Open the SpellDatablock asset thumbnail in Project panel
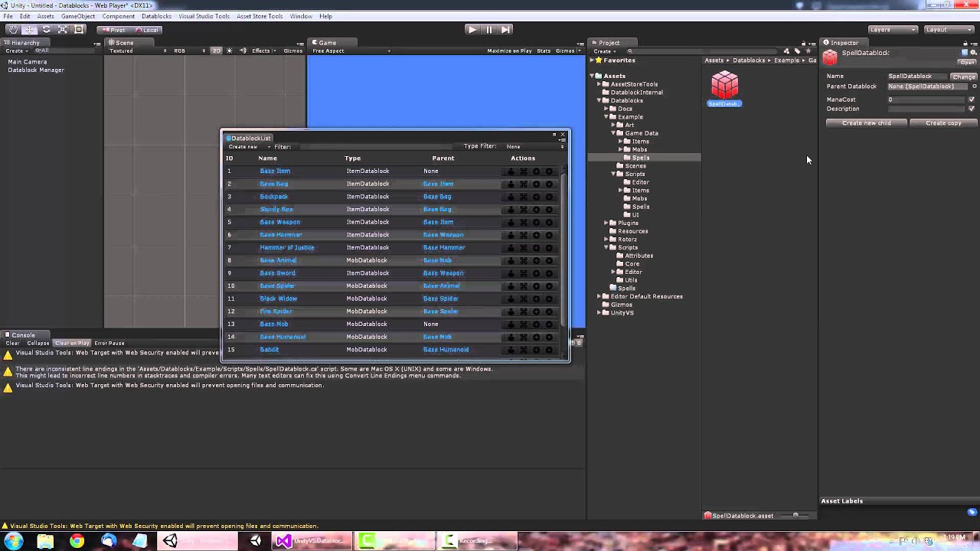Screen dimensions: 980x551 pos(724,86)
